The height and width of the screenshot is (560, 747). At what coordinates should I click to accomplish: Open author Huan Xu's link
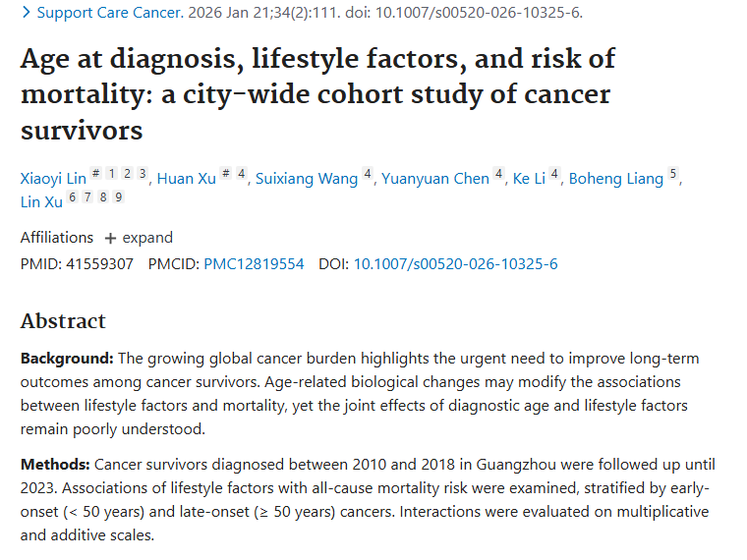tap(187, 178)
